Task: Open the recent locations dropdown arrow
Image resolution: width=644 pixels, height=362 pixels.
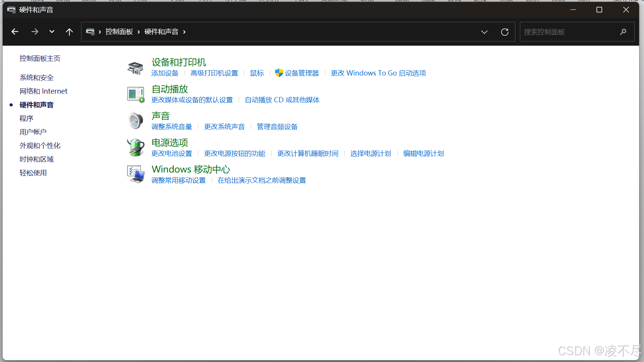Action: click(52, 32)
